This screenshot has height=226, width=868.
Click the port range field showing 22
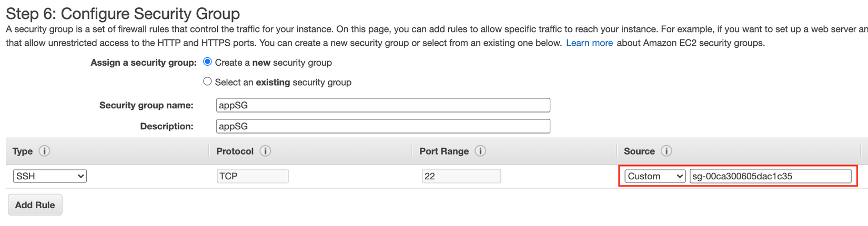461,176
